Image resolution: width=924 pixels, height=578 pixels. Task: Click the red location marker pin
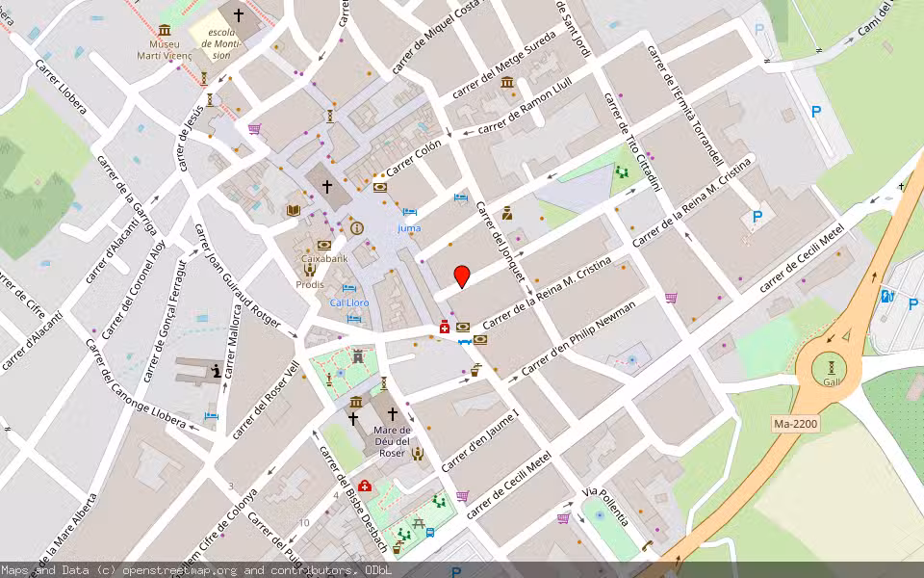pyautogui.click(x=462, y=276)
